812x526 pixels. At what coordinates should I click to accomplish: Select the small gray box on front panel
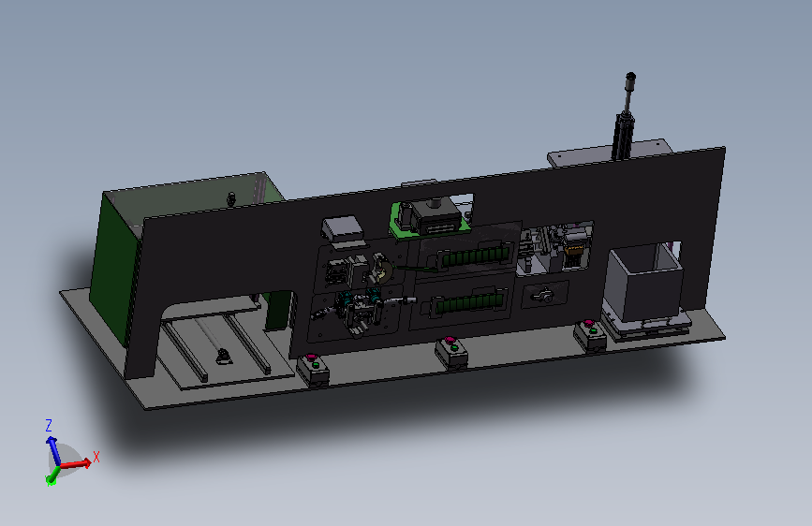342,229
